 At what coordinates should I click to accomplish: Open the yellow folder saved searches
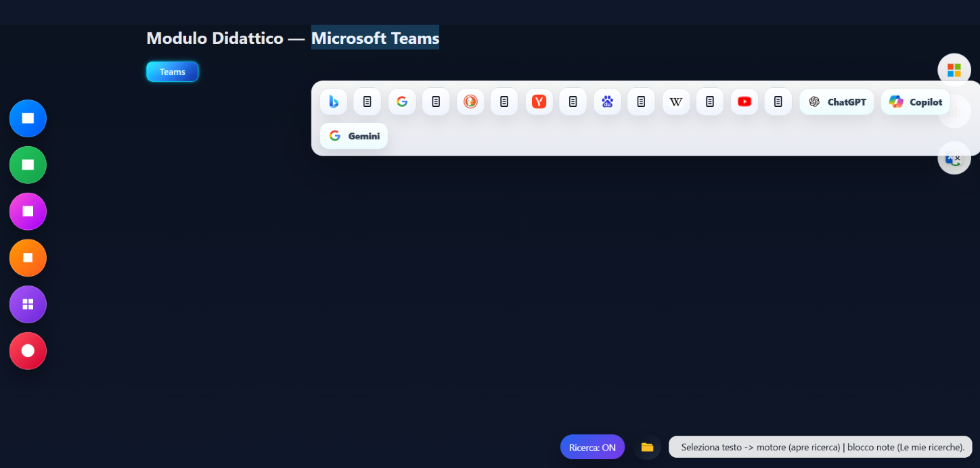[x=647, y=447]
